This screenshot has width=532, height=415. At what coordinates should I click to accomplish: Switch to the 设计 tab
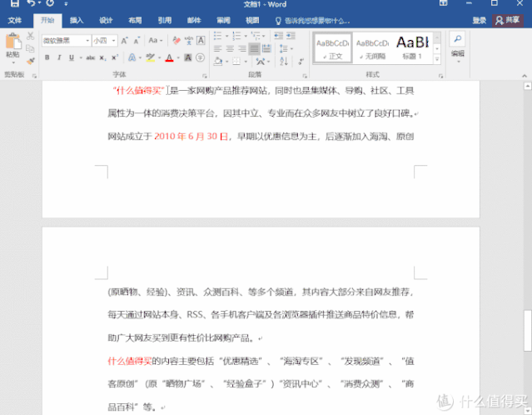tap(106, 21)
